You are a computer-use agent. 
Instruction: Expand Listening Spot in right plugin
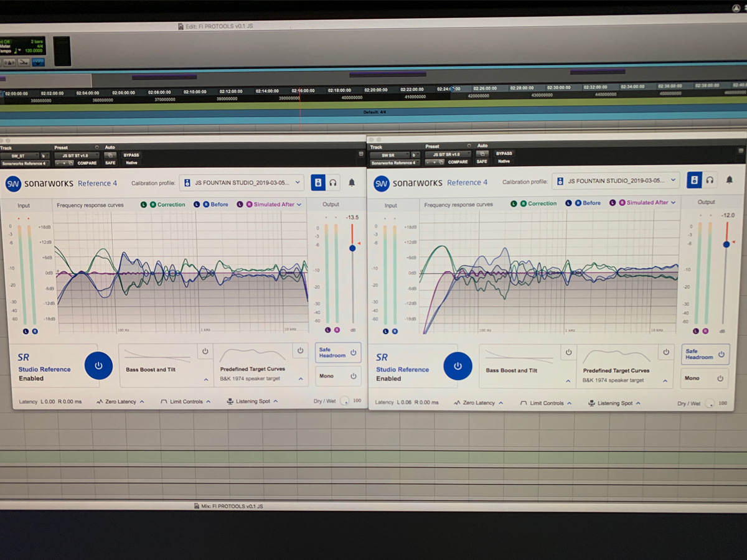point(614,403)
